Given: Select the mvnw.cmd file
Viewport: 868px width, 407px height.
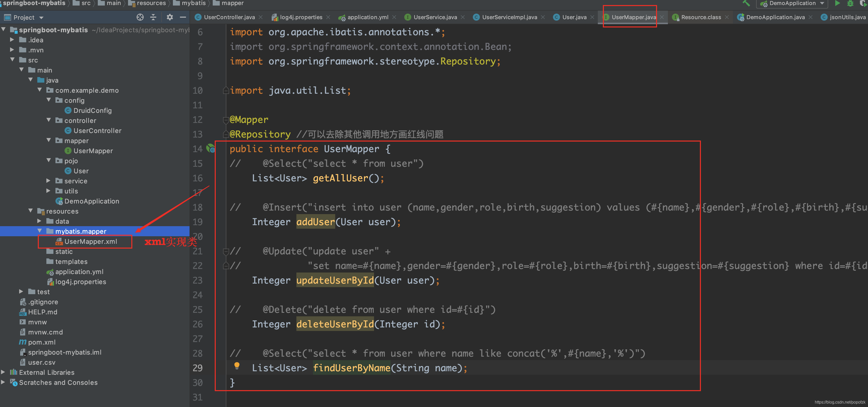Looking at the screenshot, I should pos(45,332).
